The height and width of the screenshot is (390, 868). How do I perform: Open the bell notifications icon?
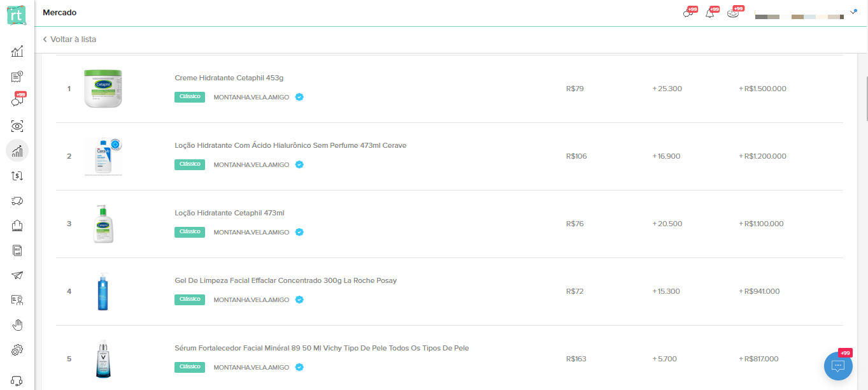[711, 12]
